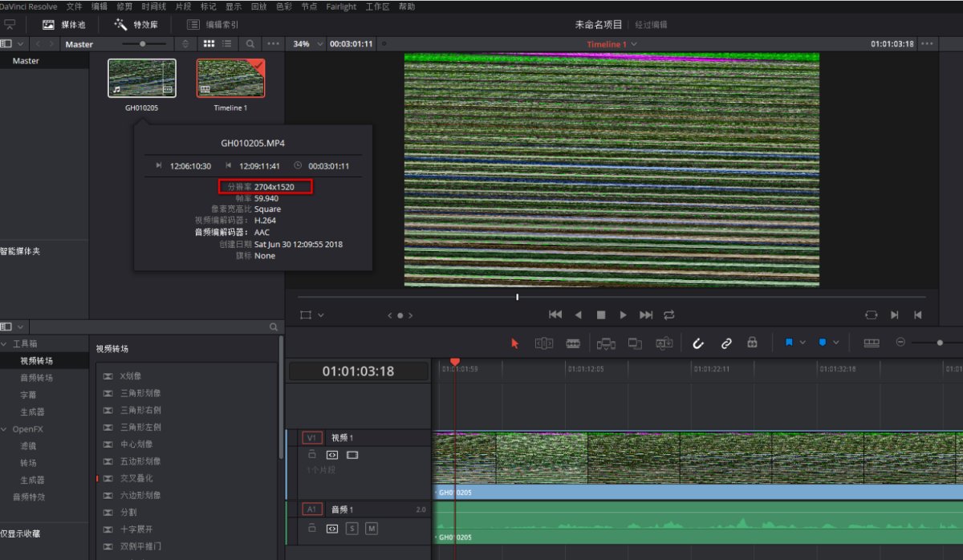Viewport: 963px width, 560px height.
Task: Click timeline zoom out minus button
Action: tap(900, 342)
